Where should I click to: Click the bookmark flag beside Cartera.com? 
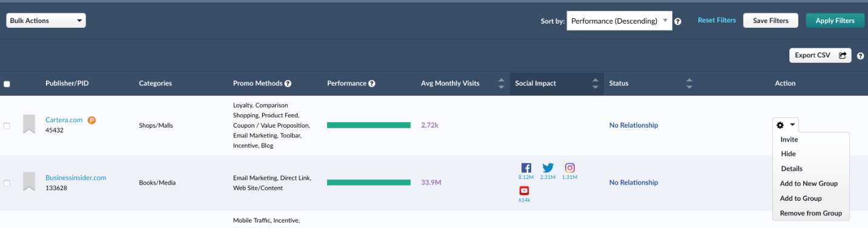(x=29, y=124)
